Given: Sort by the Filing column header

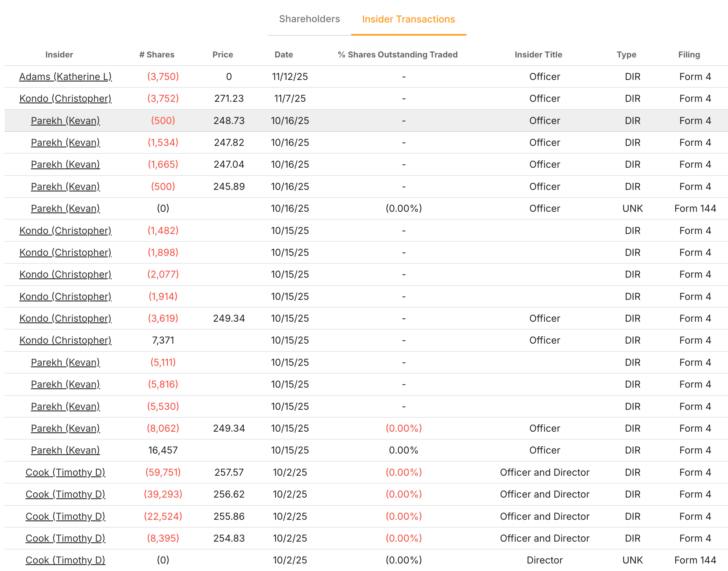Looking at the screenshot, I should (689, 54).
